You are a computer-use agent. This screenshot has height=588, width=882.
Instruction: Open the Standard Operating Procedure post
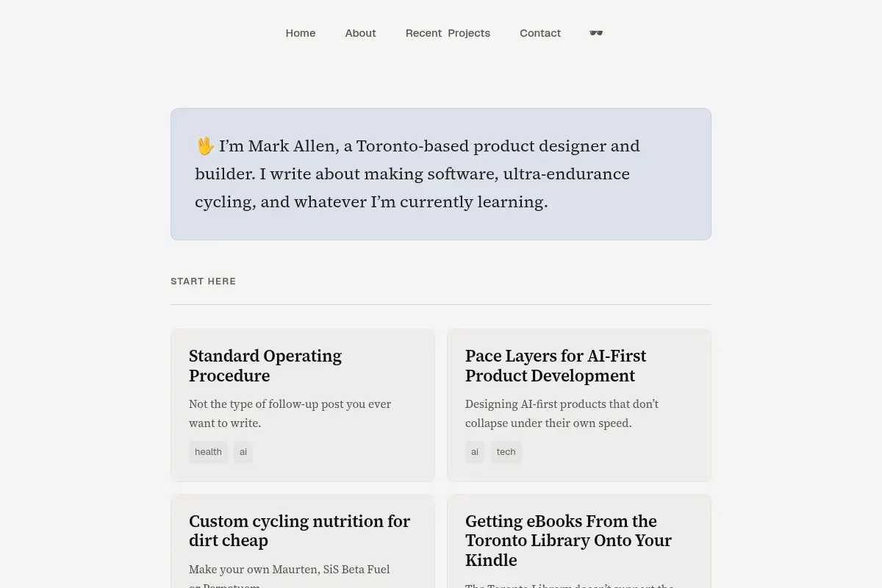click(265, 365)
